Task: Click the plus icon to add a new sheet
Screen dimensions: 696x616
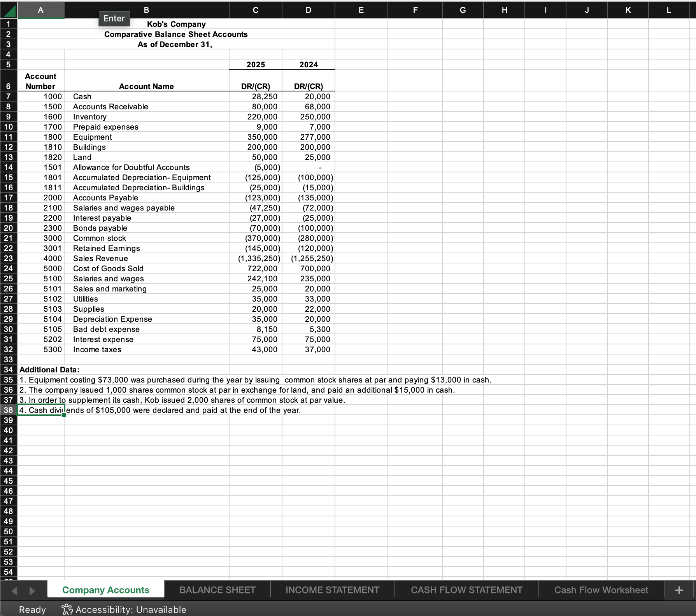Action: pos(678,590)
